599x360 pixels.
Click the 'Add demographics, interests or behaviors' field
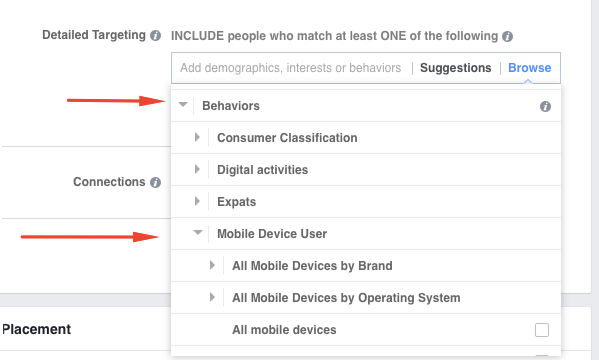click(x=291, y=68)
